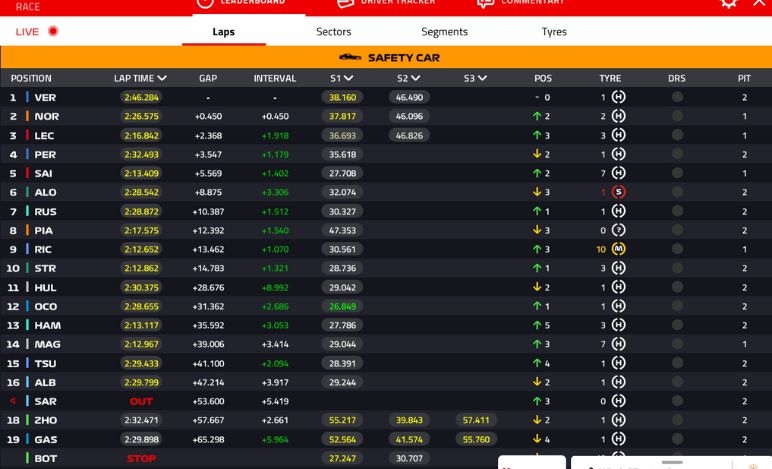Click Ricciardo's yellow medium tyre icon

618,249
